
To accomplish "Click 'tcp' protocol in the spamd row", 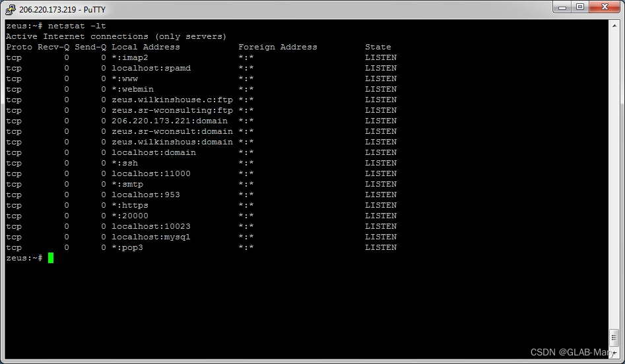I will 14,68.
